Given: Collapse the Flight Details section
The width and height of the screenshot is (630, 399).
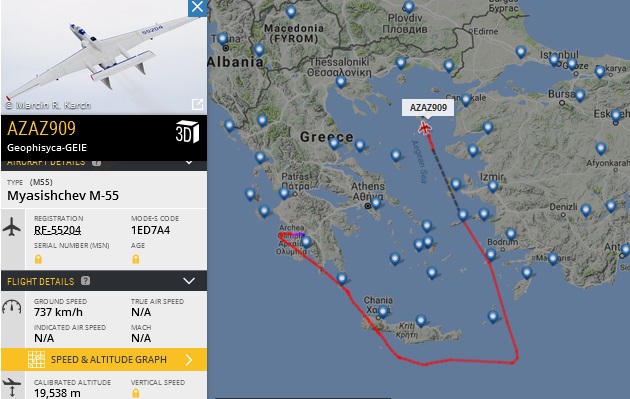Looking at the screenshot, I should [189, 281].
